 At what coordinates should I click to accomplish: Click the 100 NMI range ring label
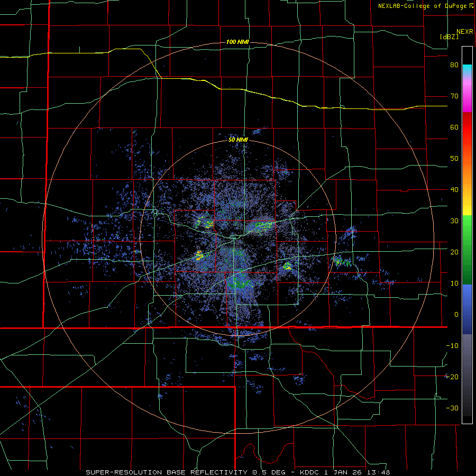coord(237,42)
